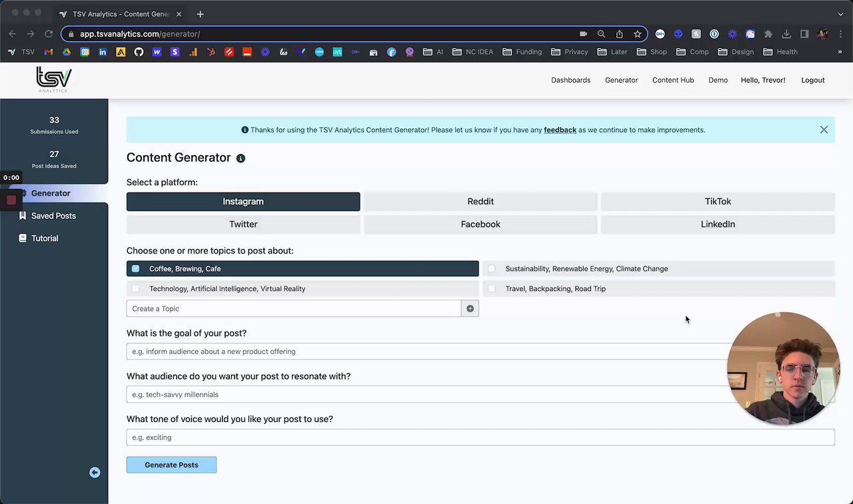
Task: Show Chrome downloads
Action: (x=786, y=34)
